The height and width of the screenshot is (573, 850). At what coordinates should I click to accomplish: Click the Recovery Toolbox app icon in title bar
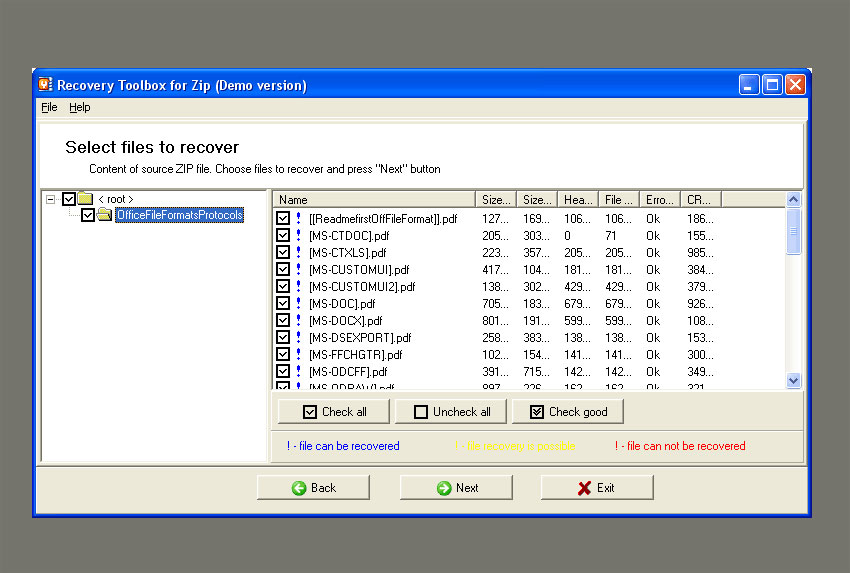click(46, 84)
